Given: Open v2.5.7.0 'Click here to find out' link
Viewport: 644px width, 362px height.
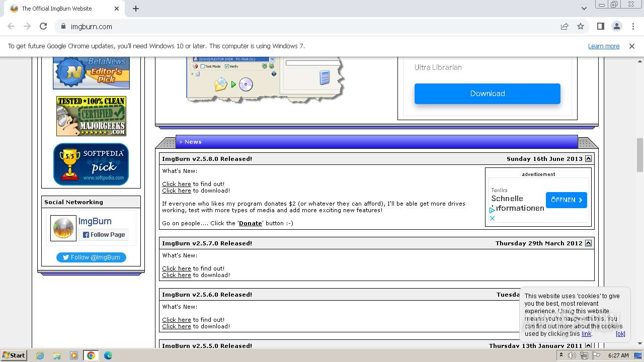Looking at the screenshot, I should (x=177, y=268).
